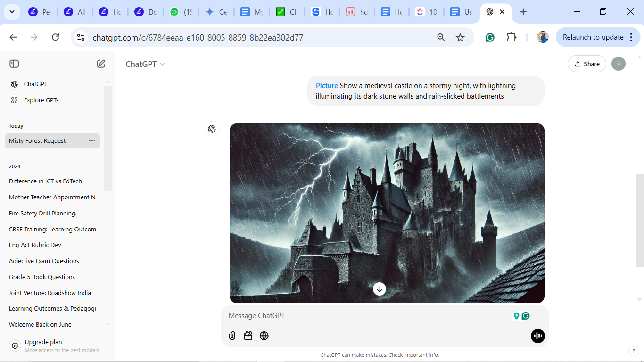Click the Share button
The width and height of the screenshot is (644, 362).
tap(587, 64)
